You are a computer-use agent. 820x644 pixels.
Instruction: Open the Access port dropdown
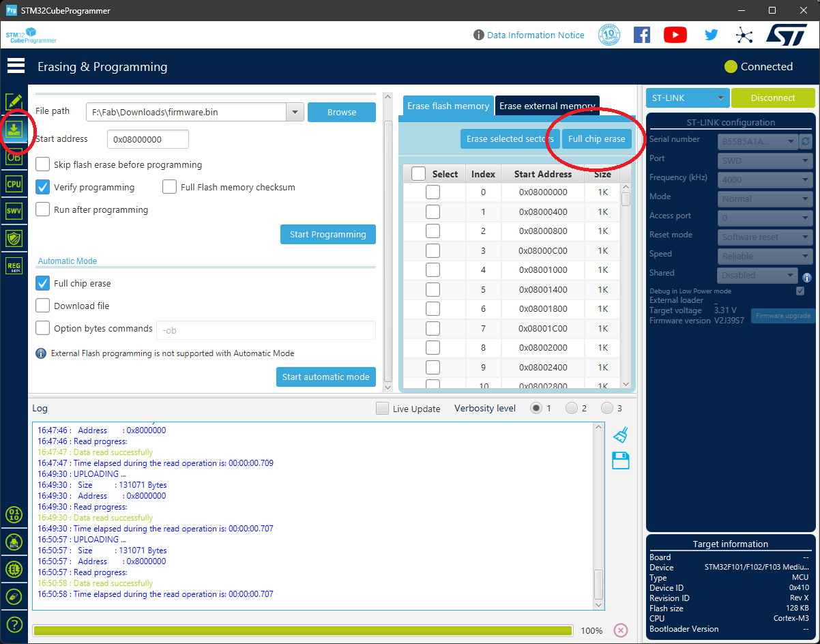pyautogui.click(x=765, y=218)
